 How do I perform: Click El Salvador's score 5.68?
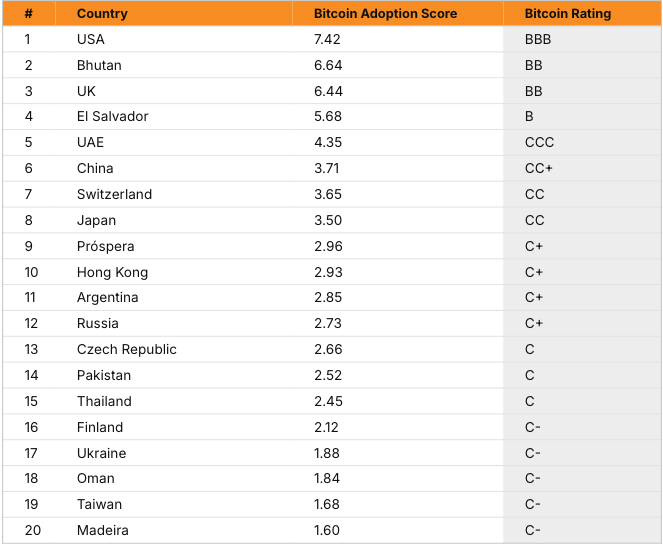tap(328, 116)
